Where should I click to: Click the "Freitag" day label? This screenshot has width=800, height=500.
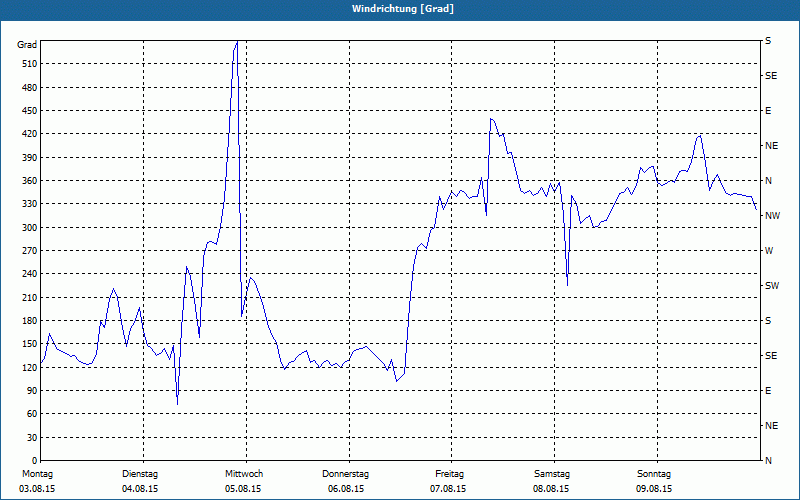click(x=449, y=474)
